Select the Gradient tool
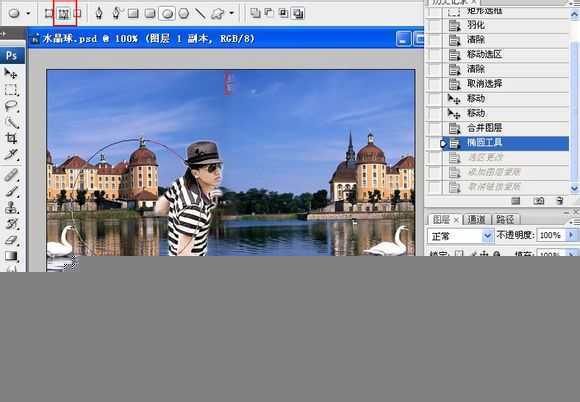This screenshot has width=580, height=402. [x=11, y=256]
